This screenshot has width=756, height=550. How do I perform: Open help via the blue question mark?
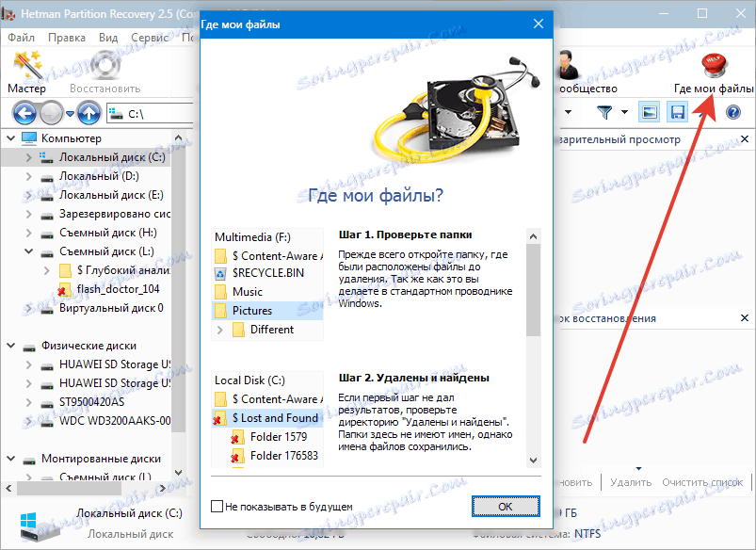pos(732,112)
